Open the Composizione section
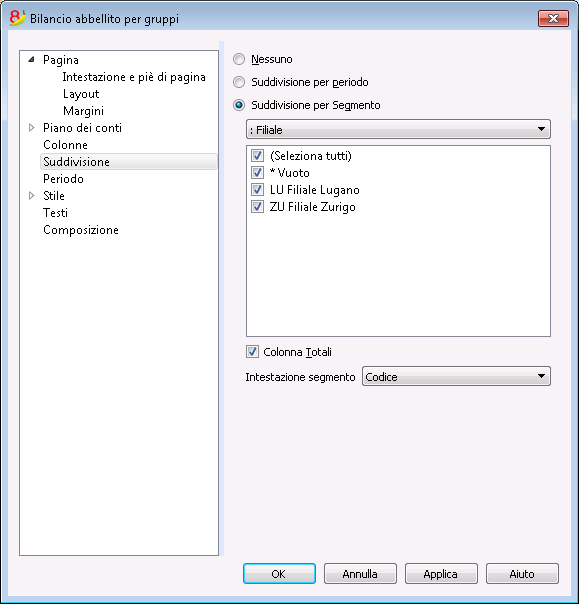This screenshot has height=604, width=579. pos(81,230)
